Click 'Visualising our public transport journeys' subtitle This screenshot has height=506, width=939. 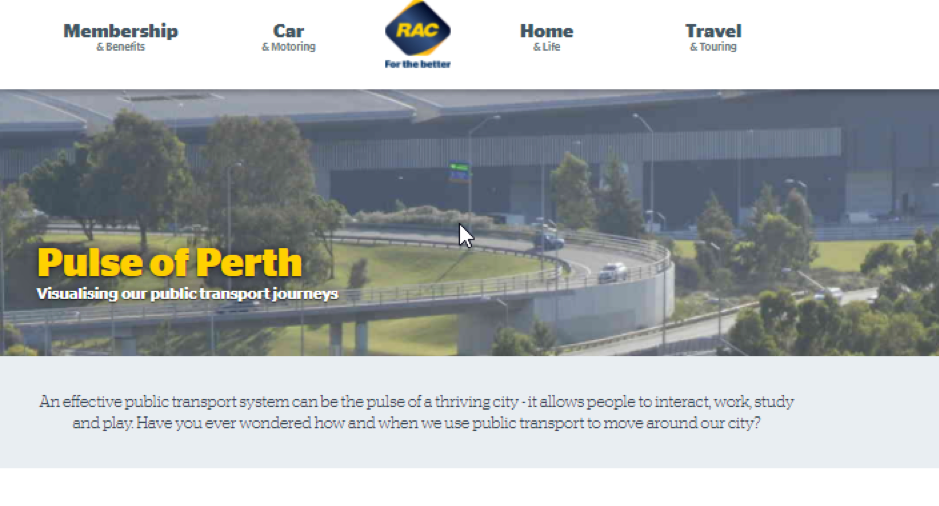[x=187, y=293]
